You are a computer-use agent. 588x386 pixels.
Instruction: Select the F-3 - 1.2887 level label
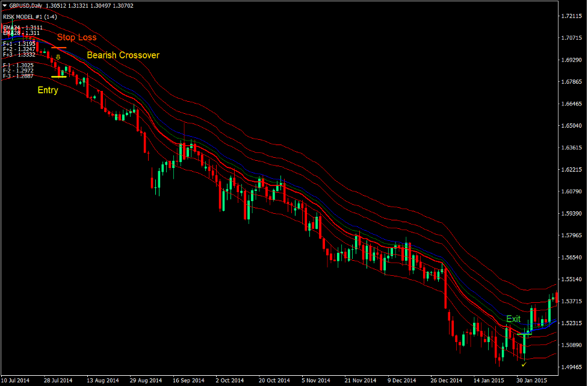19,75
